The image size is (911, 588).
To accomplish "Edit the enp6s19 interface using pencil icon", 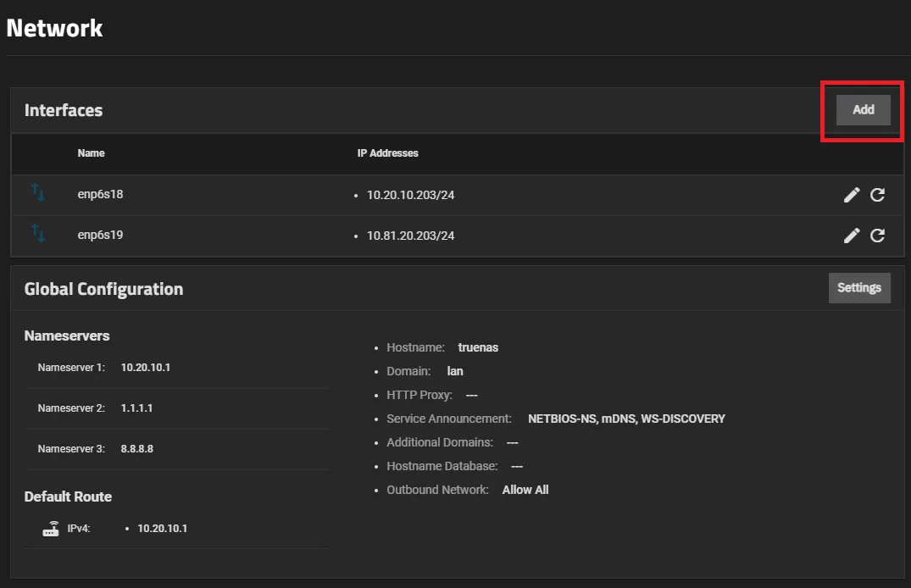I will [852, 235].
